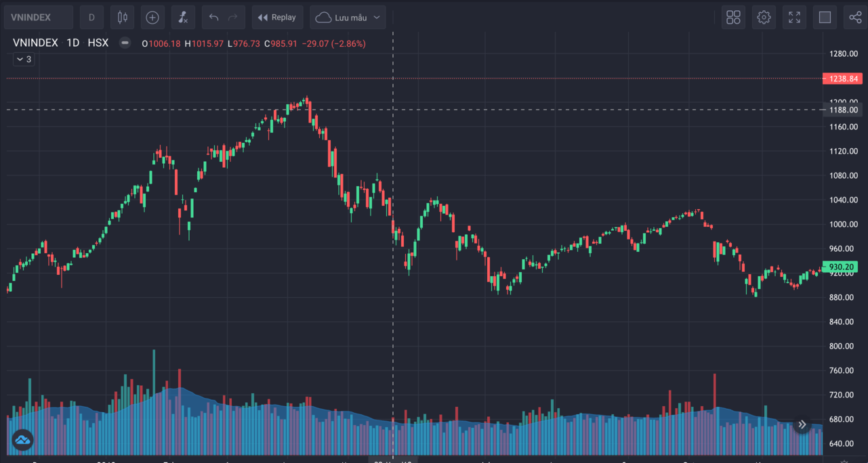Screen dimensions: 868x463
Task: Click the VNINDEX symbol search field
Action: [x=38, y=18]
